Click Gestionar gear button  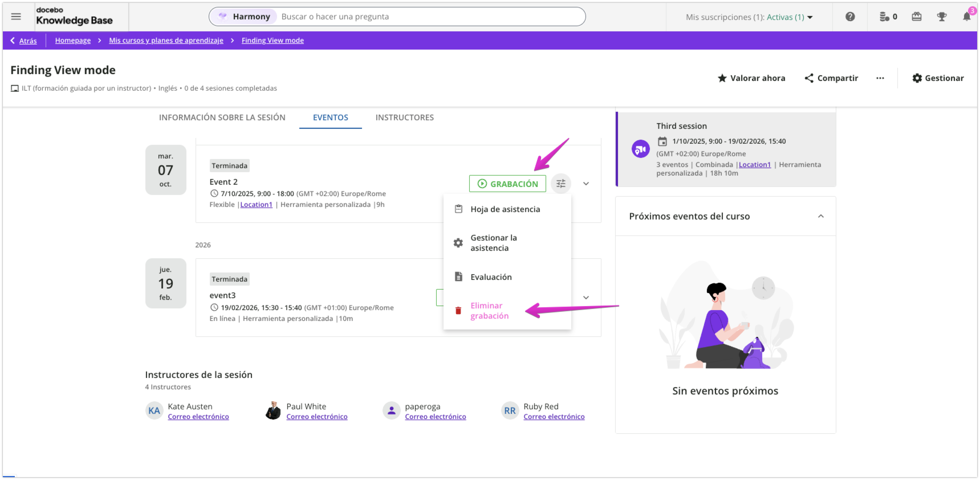coord(938,78)
